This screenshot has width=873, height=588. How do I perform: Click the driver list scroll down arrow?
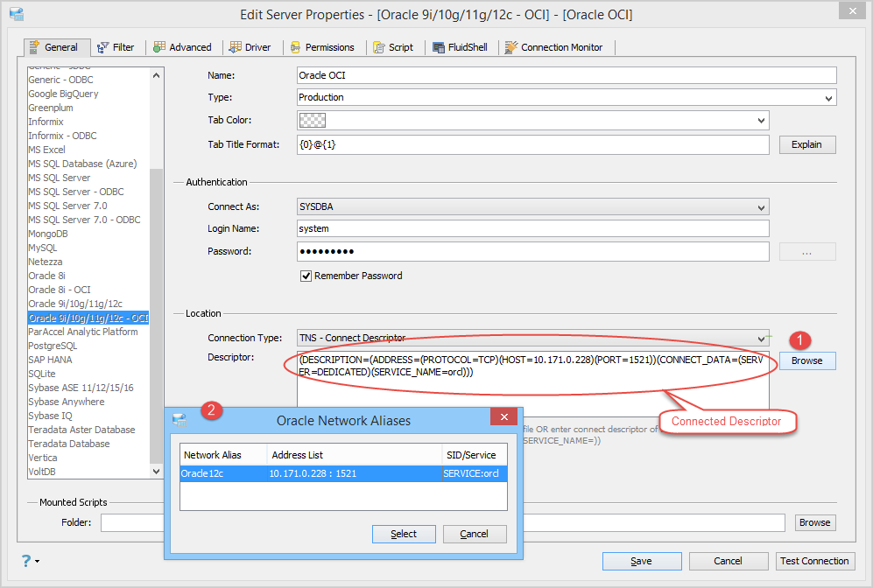[x=157, y=471]
